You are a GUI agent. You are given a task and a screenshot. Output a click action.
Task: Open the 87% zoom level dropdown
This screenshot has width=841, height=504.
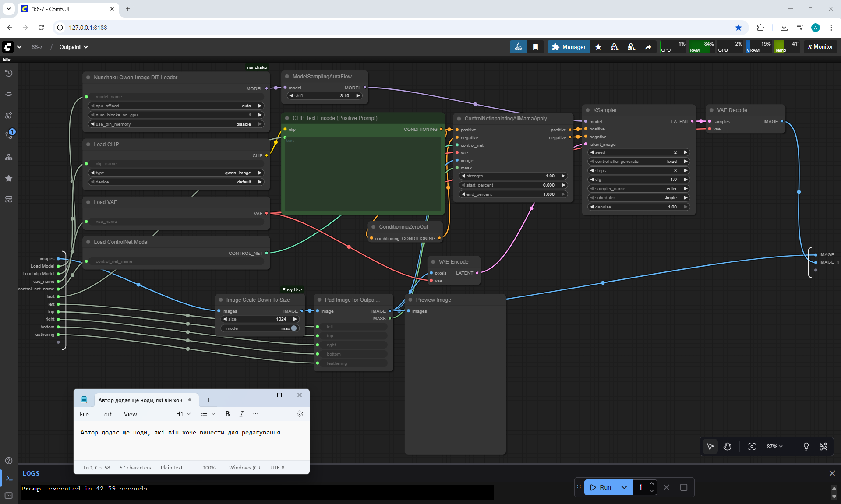[774, 446]
